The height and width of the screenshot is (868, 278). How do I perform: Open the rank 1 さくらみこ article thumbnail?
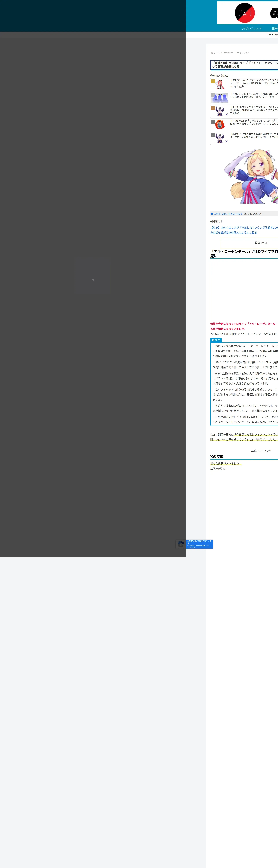tap(220, 84)
